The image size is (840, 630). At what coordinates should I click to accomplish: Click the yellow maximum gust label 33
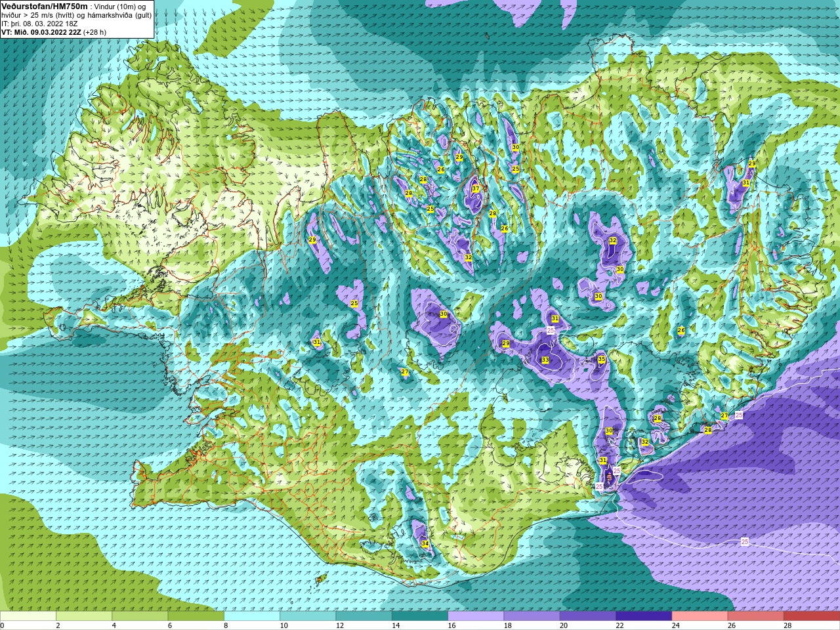(545, 360)
